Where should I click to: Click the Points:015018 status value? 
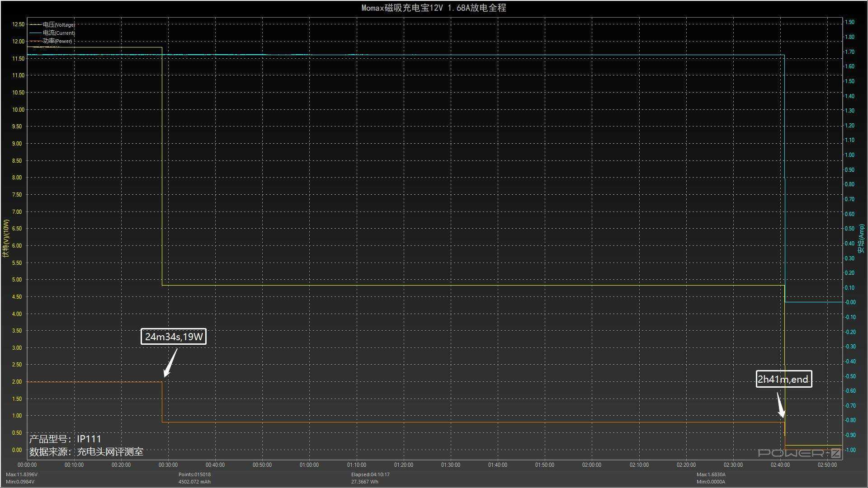pos(194,474)
